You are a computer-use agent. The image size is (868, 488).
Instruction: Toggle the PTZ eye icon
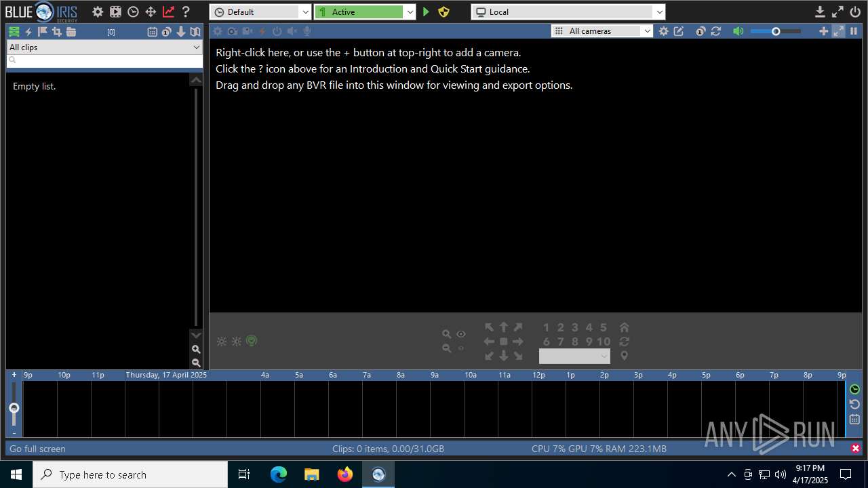461,334
